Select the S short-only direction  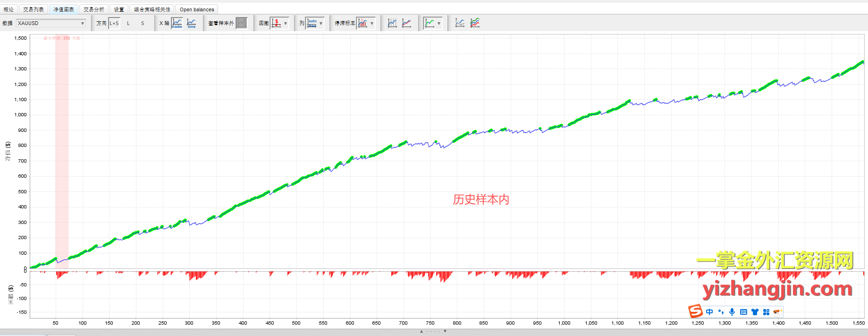tap(143, 23)
